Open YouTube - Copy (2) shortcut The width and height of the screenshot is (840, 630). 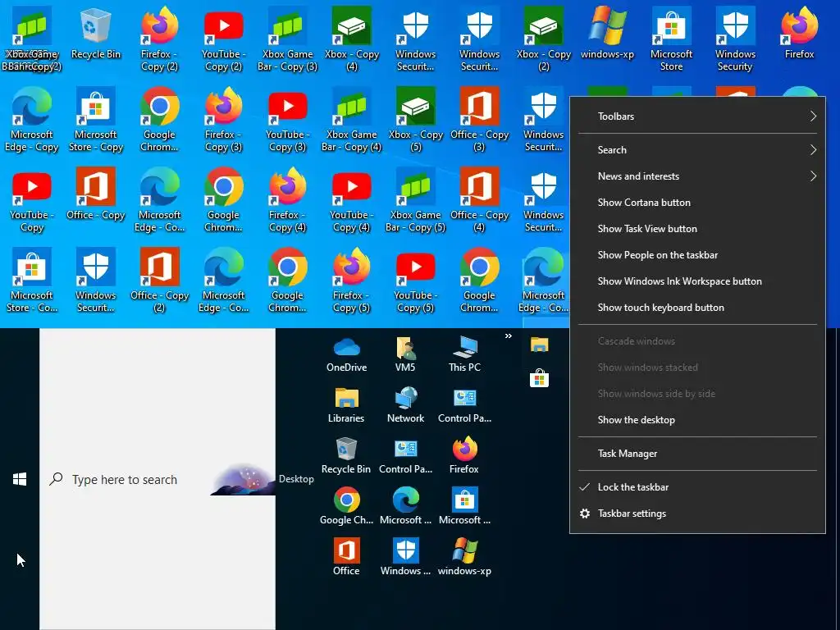click(223, 39)
